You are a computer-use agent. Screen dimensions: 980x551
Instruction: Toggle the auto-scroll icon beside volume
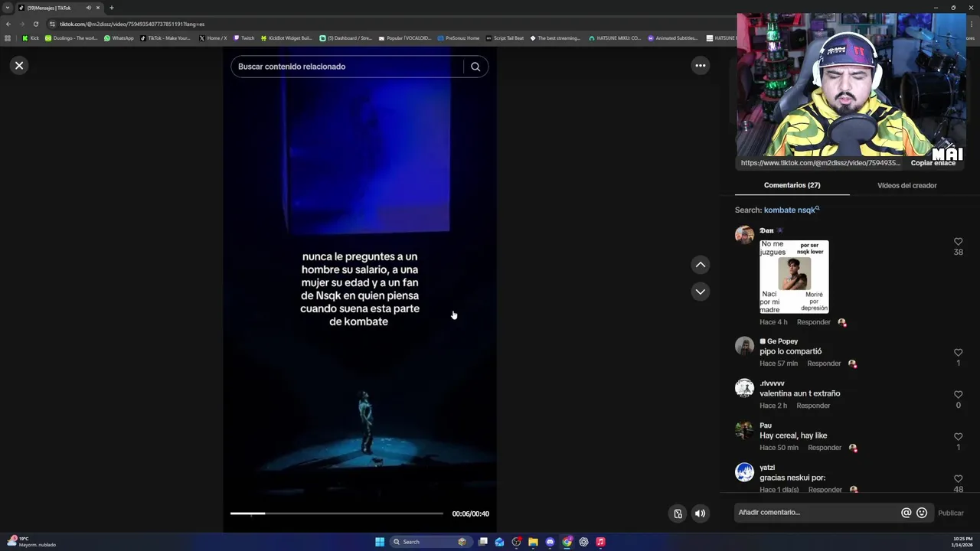(x=678, y=514)
